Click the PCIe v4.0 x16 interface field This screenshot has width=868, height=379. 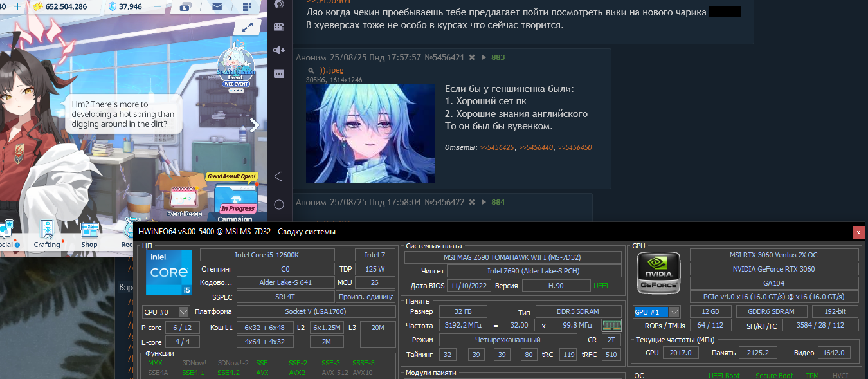click(x=774, y=297)
